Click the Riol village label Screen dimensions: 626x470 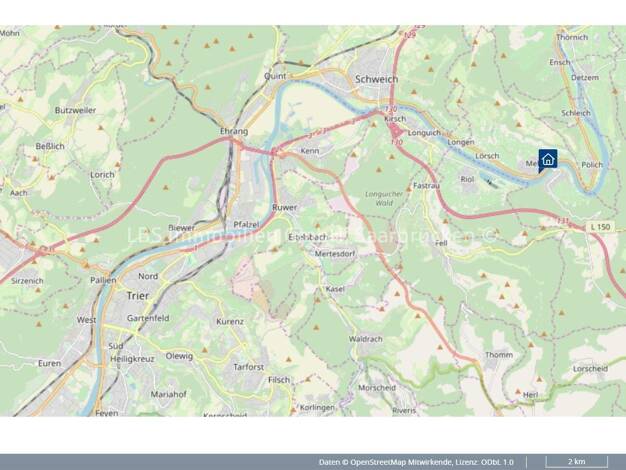tap(466, 179)
